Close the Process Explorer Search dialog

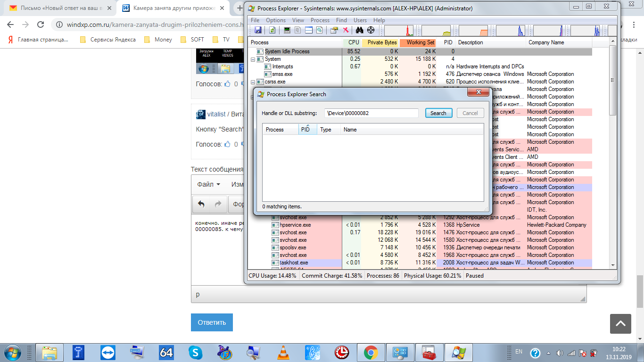(478, 93)
